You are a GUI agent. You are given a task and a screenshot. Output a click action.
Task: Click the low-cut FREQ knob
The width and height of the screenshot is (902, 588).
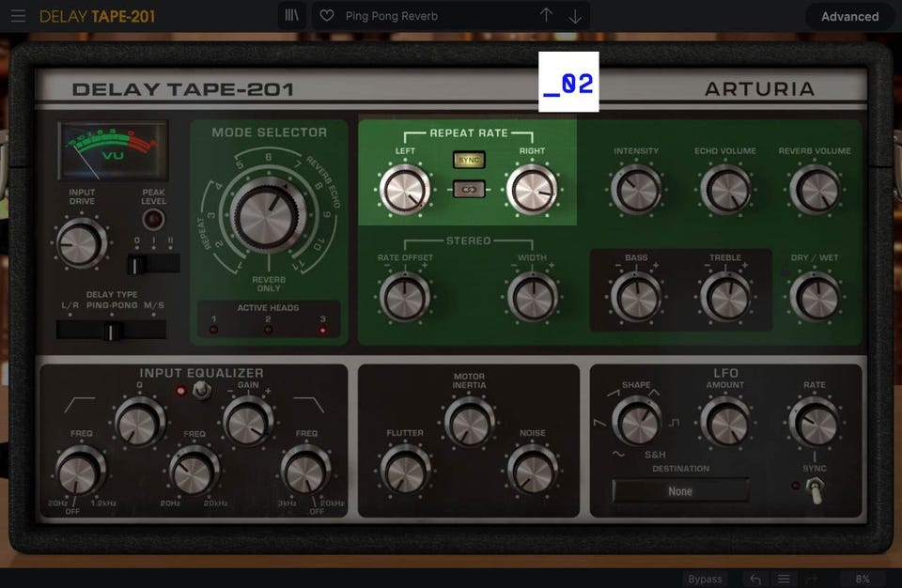81,471
